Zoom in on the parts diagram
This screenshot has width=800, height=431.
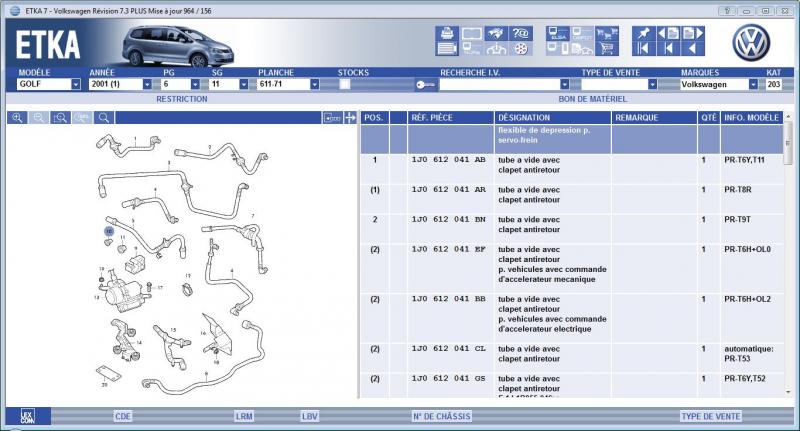coord(17,118)
